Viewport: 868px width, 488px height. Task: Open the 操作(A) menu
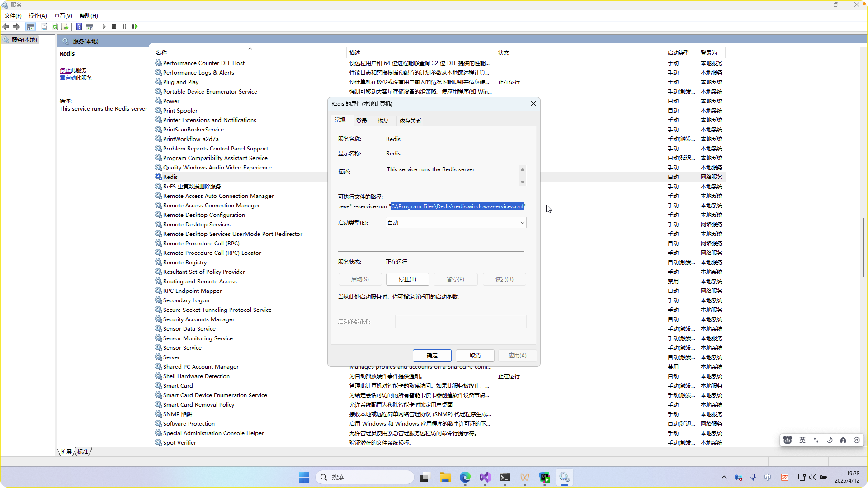[x=38, y=15]
